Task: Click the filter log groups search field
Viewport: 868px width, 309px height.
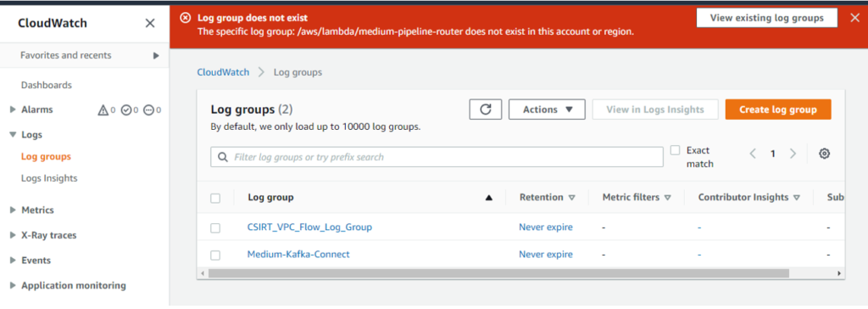Action: [437, 157]
